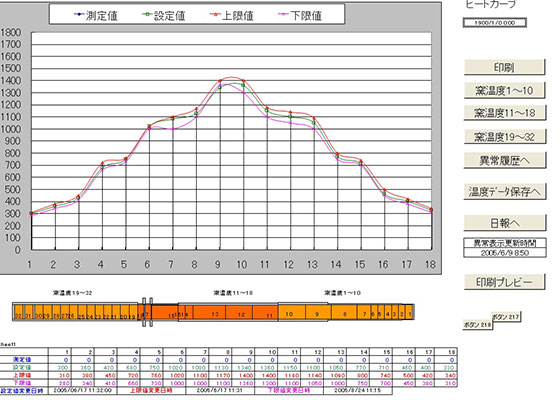The image size is (560, 400).
Task: Select 測定値 legend entry
Action: [95, 15]
